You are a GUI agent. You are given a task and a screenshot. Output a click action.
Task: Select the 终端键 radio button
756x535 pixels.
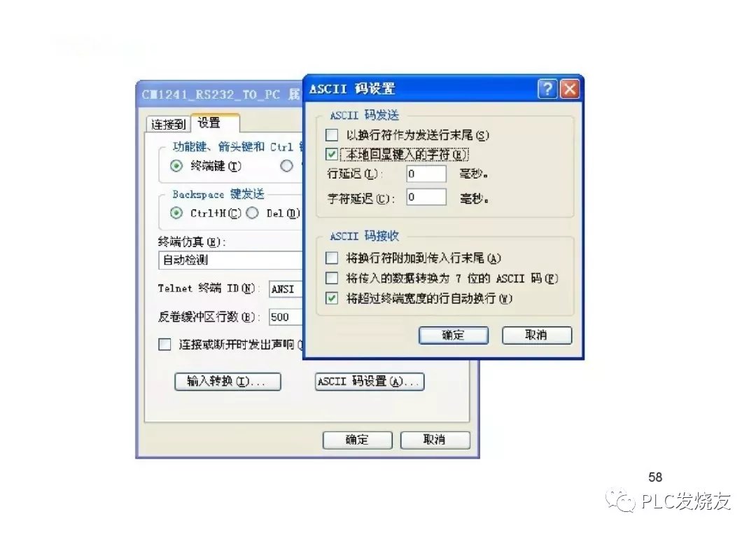coord(176,166)
